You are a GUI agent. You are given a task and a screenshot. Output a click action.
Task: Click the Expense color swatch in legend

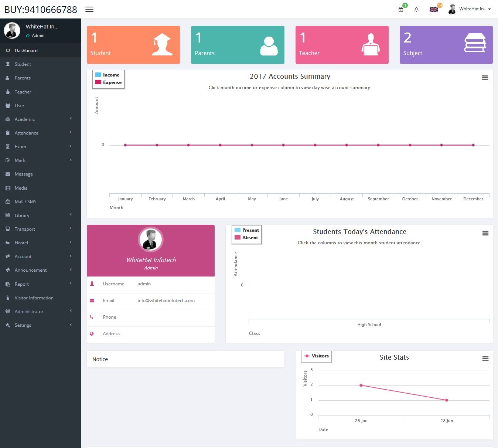[x=98, y=82]
